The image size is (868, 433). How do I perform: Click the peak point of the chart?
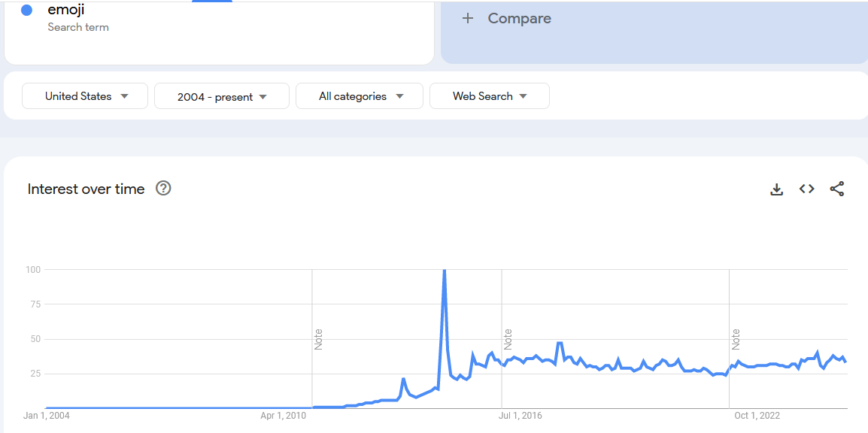[444, 271]
